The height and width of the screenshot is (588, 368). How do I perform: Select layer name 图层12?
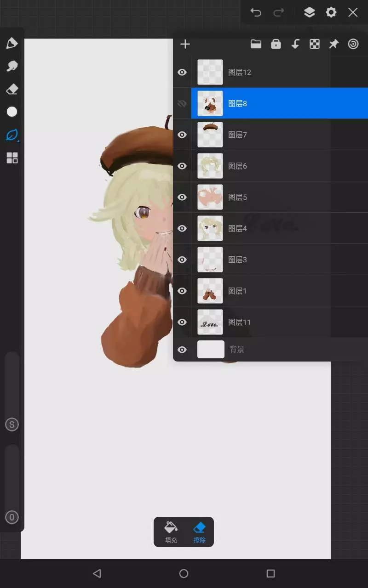coord(240,72)
